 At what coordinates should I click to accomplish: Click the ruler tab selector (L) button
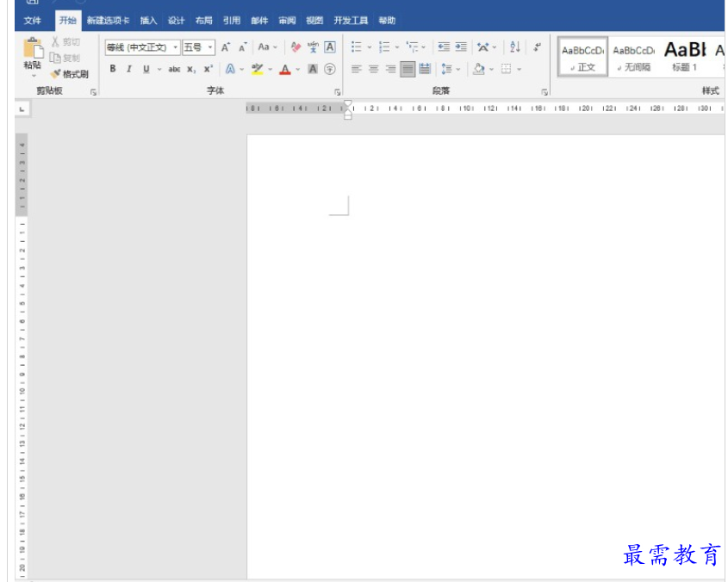[22, 109]
